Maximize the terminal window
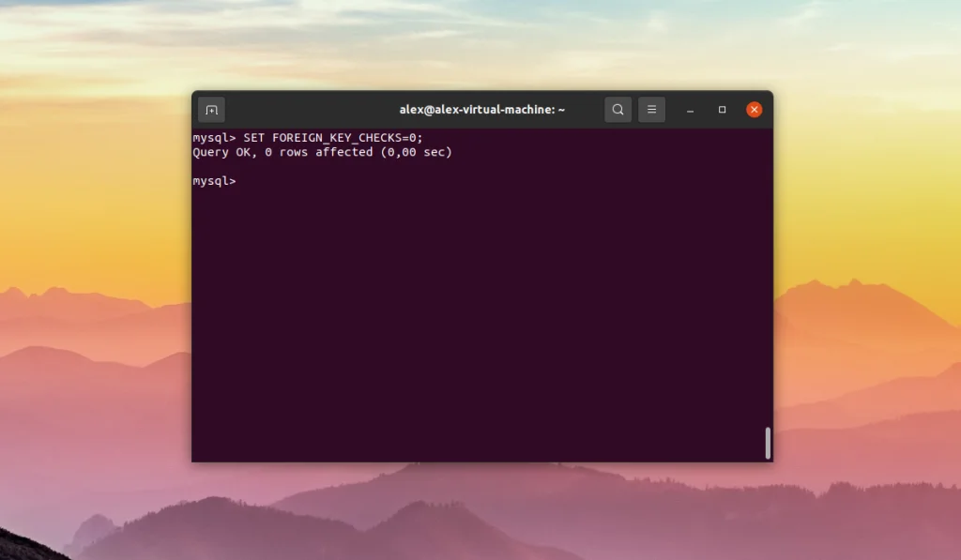This screenshot has height=560, width=961. point(722,109)
